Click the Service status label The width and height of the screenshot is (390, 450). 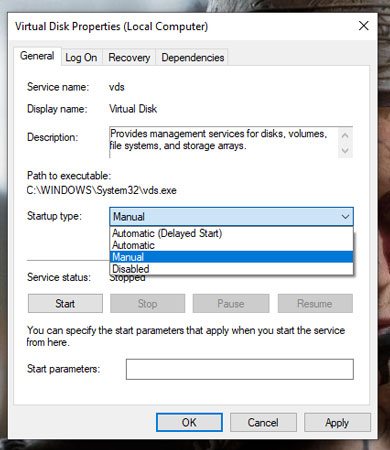(x=59, y=277)
